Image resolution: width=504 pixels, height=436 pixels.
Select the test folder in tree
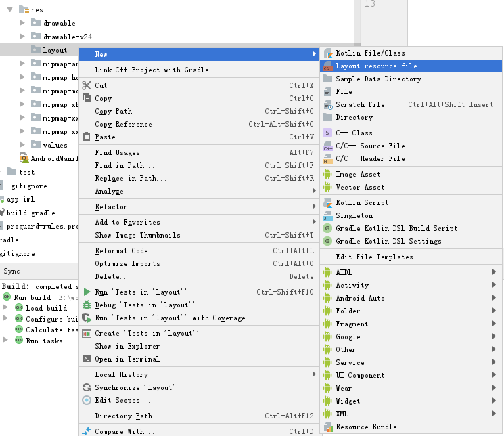pyautogui.click(x=26, y=172)
